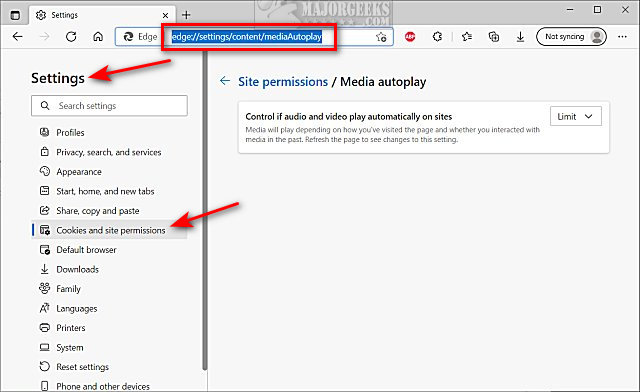The width and height of the screenshot is (640, 392).
Task: Click the Settings tab gear icon
Action: click(41, 15)
